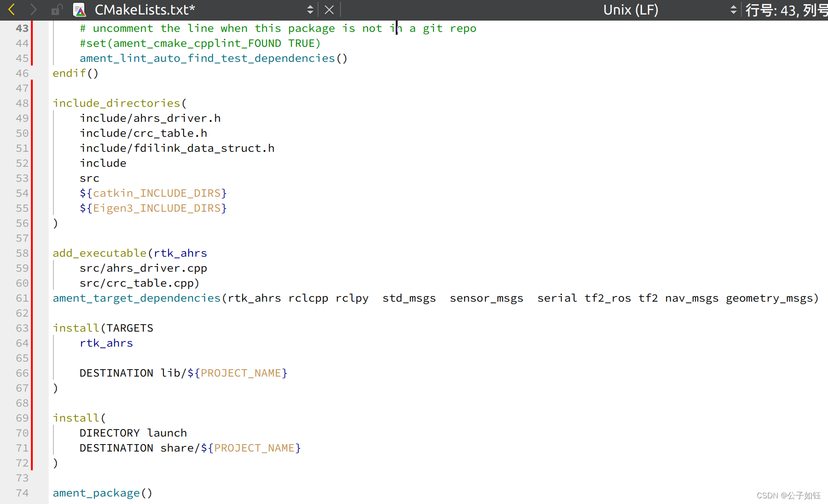Click line number 74 in gutter
828x504 pixels.
tap(22, 493)
